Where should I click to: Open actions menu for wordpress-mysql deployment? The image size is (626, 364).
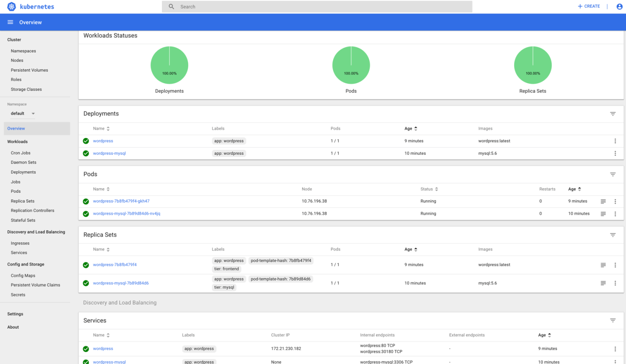coord(615,153)
